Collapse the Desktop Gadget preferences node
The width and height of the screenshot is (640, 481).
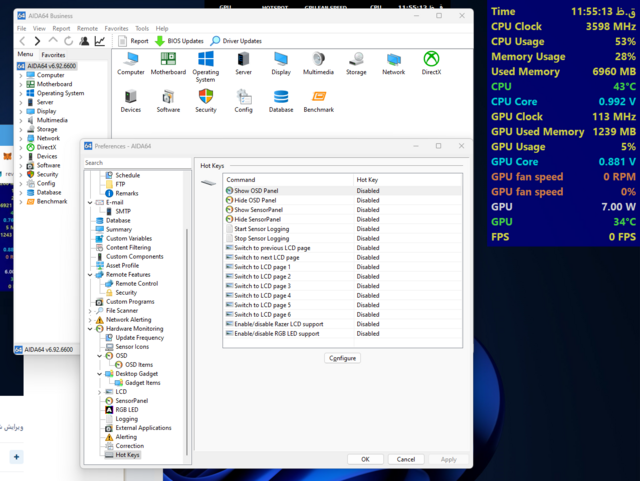coord(99,374)
